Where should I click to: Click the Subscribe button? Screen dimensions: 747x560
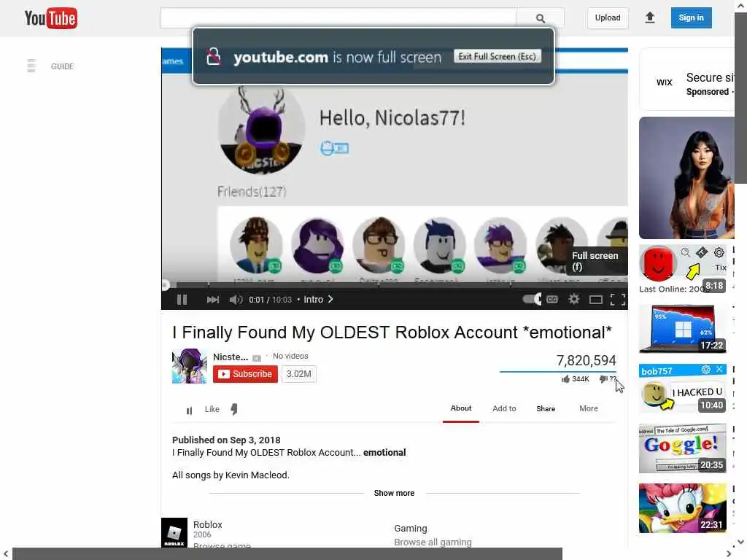(245, 374)
